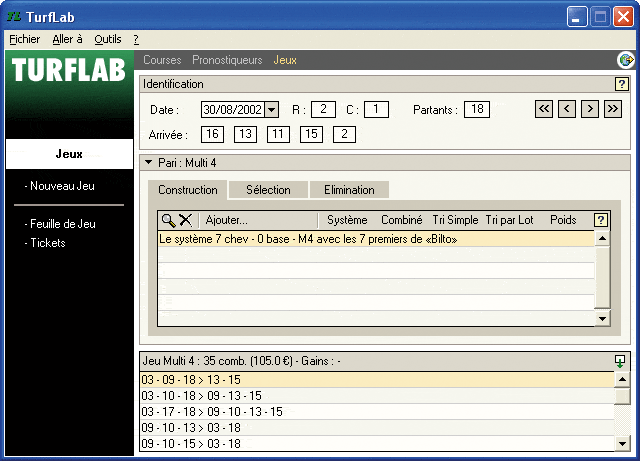Click the help icon in systems table header
Screen dimensions: 640x461
(601, 220)
